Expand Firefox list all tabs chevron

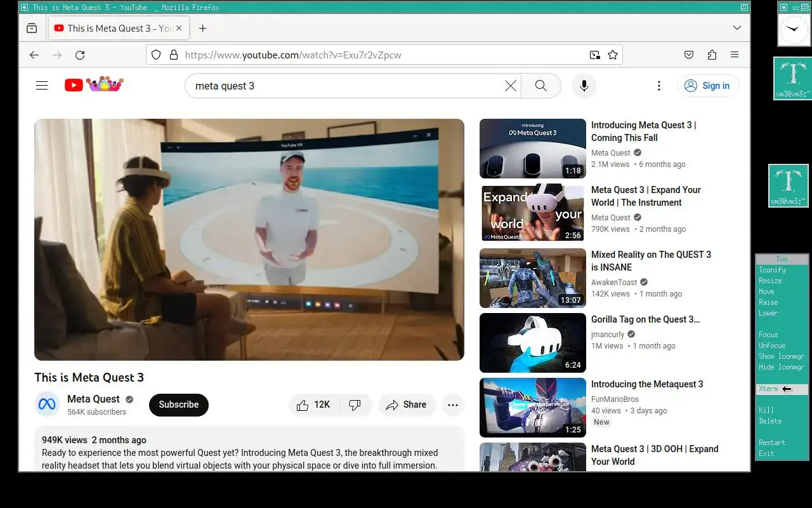[737, 29]
